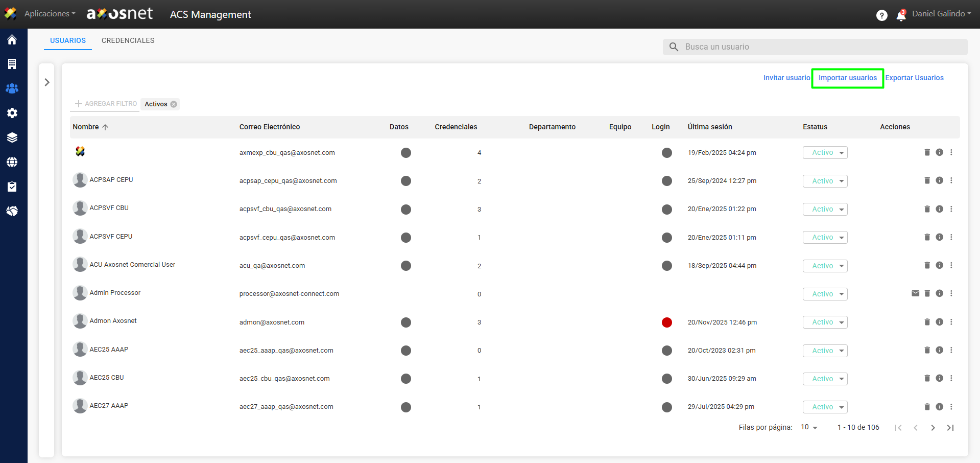Click the envelope icon for Admin Processor
Screen dimensions: 980x463
(915, 293)
